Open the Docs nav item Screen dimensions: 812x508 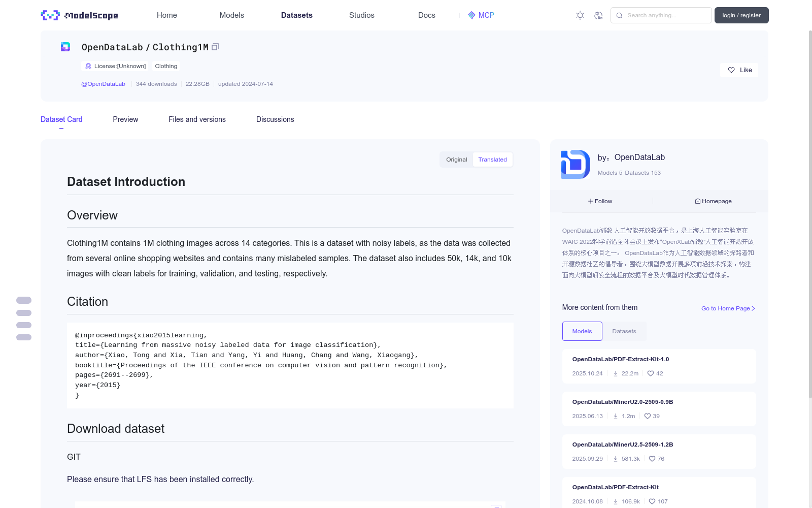tap(427, 15)
